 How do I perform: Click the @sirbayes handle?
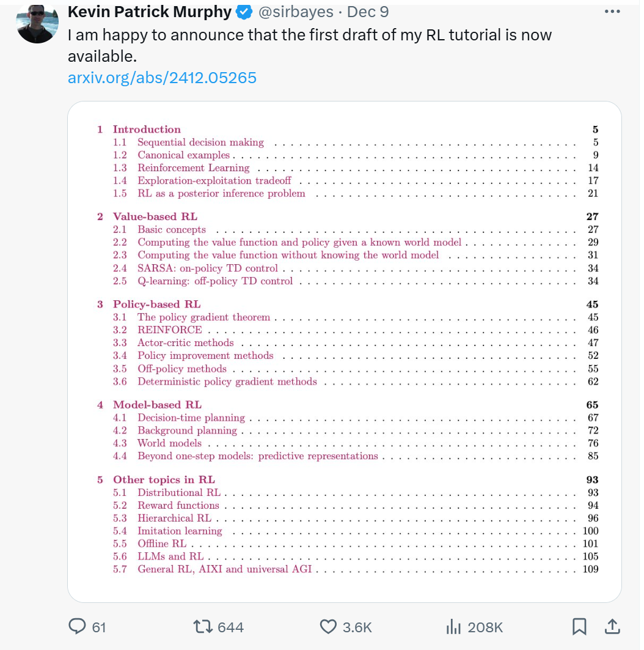296,12
